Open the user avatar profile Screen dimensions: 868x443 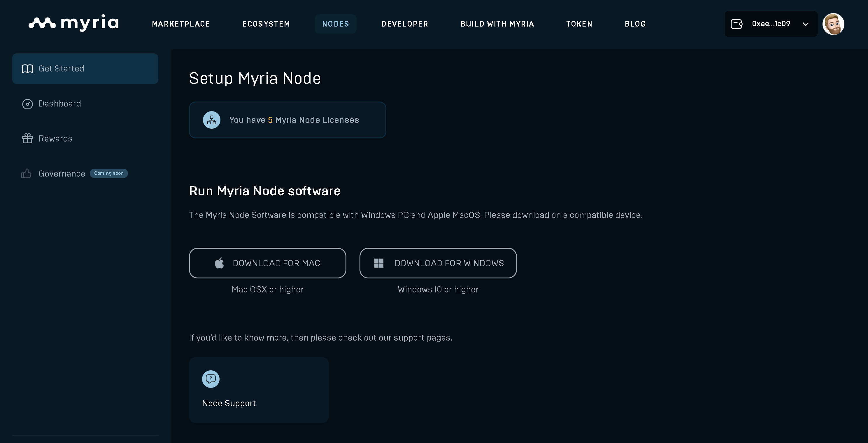[833, 24]
